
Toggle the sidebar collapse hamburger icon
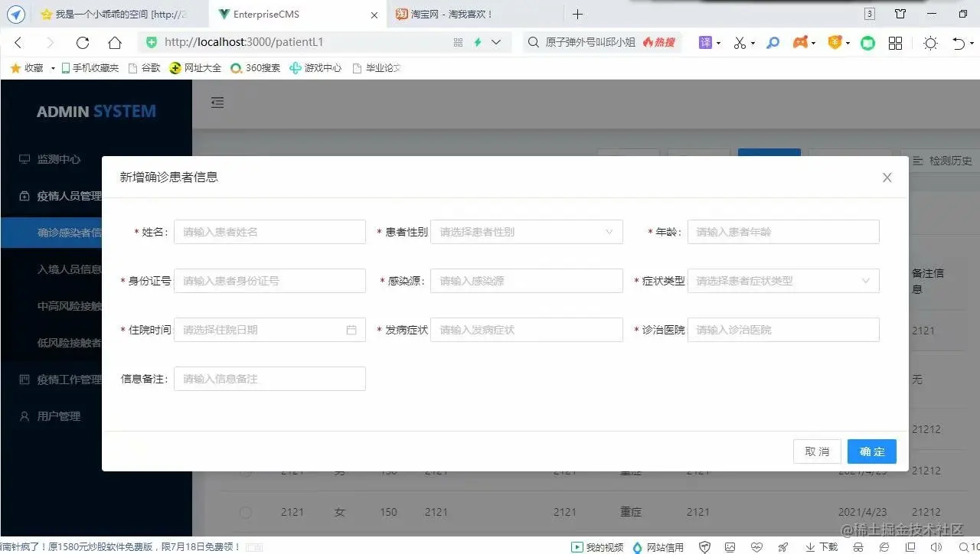tap(217, 103)
